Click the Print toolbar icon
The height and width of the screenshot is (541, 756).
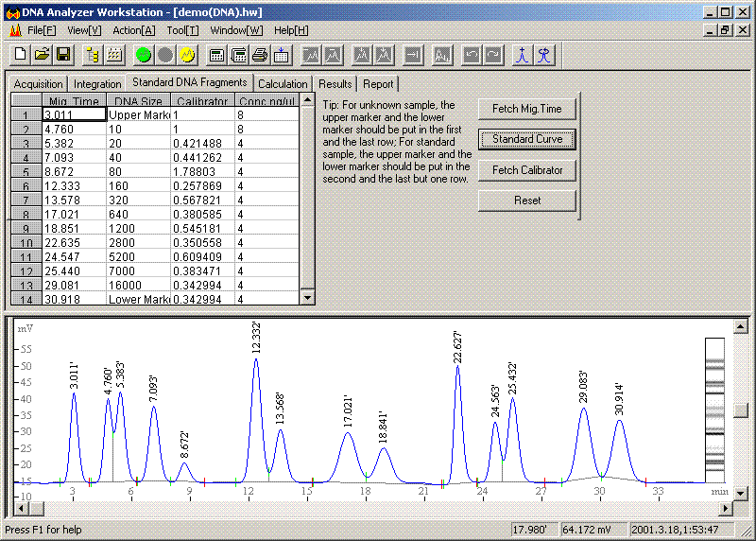pos(259,55)
